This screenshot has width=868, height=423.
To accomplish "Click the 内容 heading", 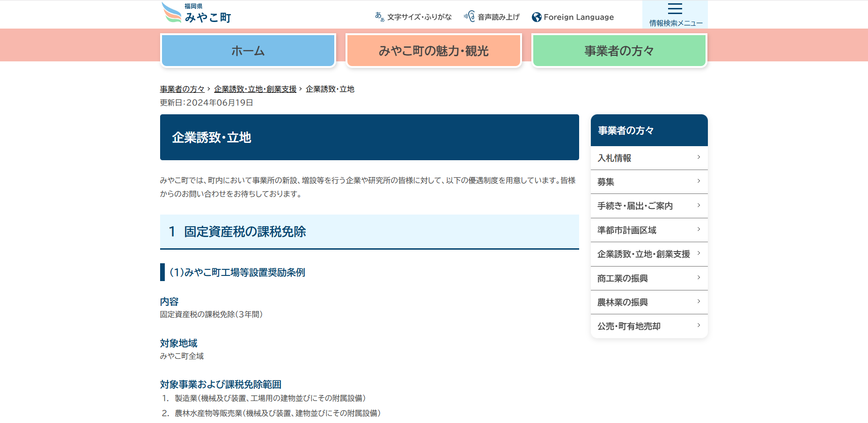I will 169,302.
